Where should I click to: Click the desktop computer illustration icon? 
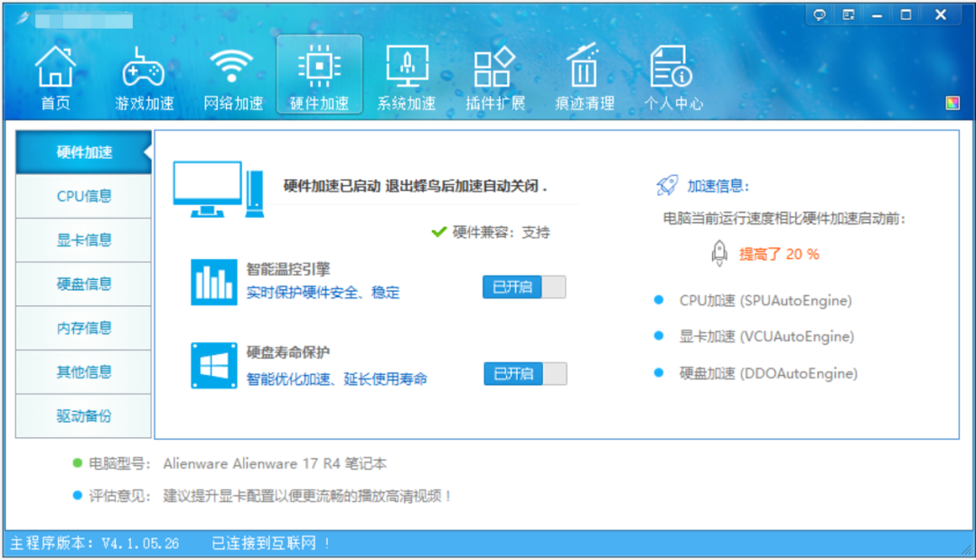(219, 189)
